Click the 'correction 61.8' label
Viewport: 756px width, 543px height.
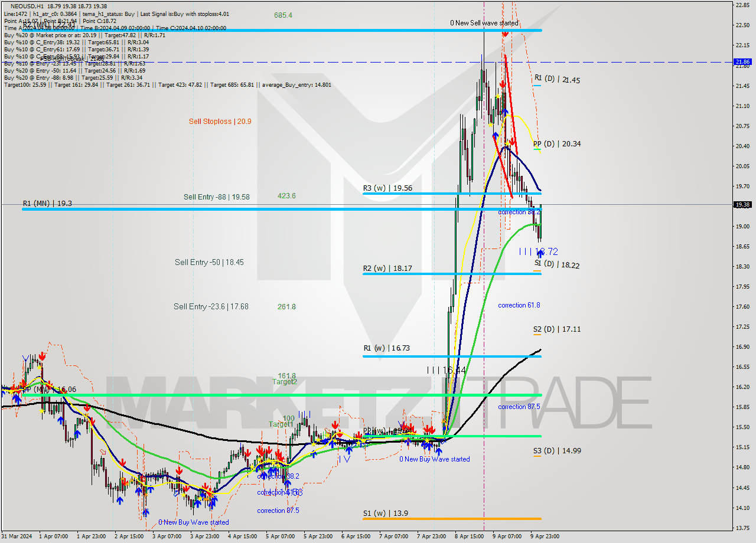click(x=519, y=305)
